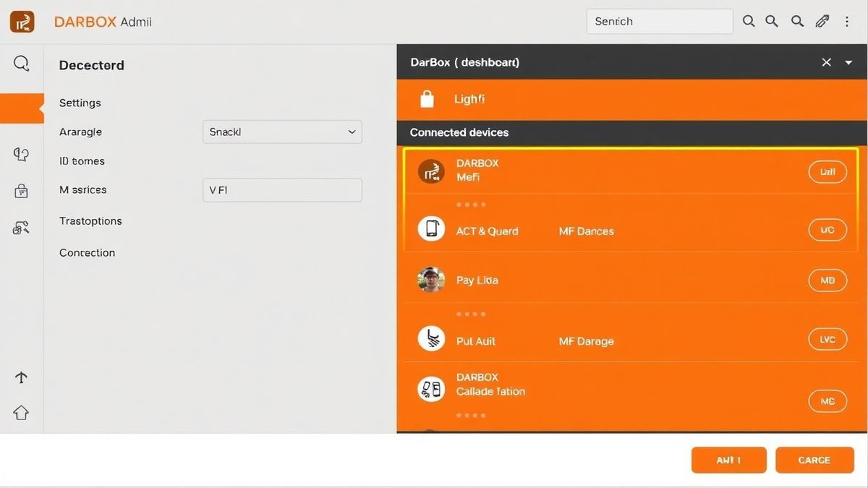Focus the Sentich search field
The image size is (868, 488).
(x=660, y=22)
